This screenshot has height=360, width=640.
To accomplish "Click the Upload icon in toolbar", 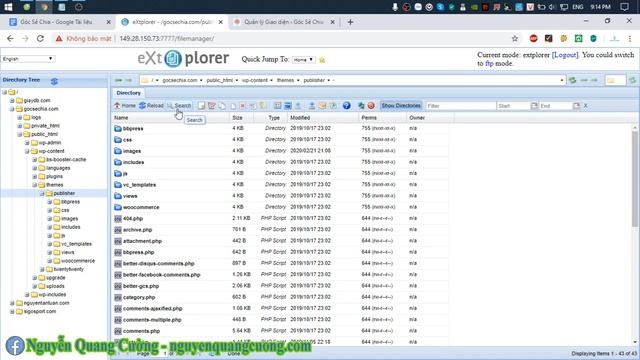I will [312, 106].
